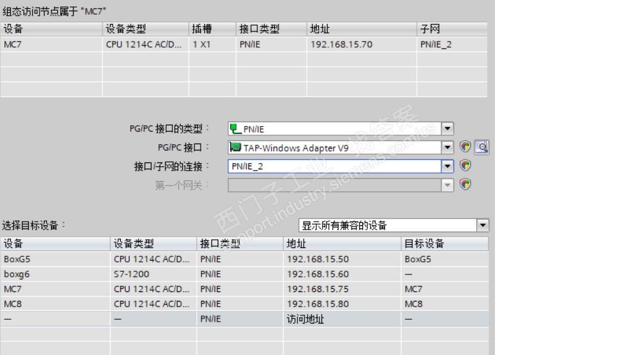Click shield icon beside 接口/子网的连接 field
Image resolution: width=644 pixels, height=355 pixels.
click(x=465, y=166)
